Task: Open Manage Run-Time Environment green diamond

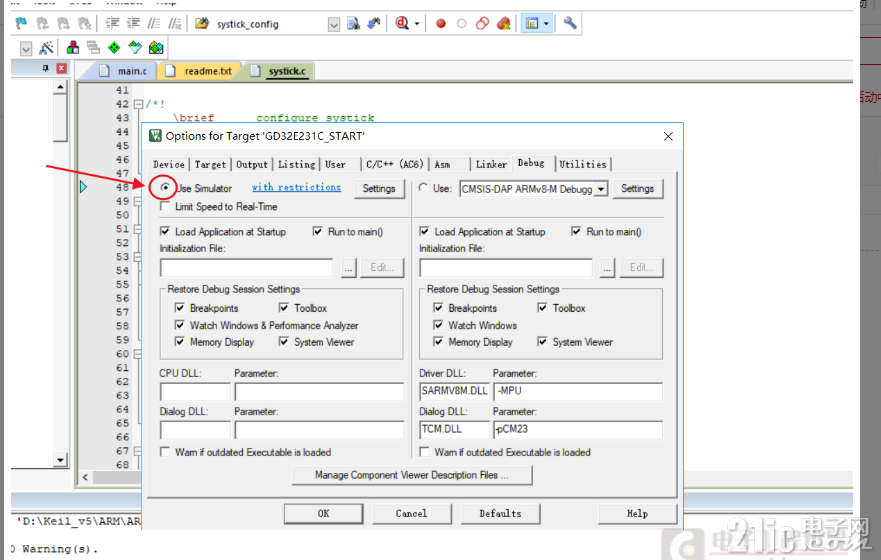Action: (x=114, y=48)
